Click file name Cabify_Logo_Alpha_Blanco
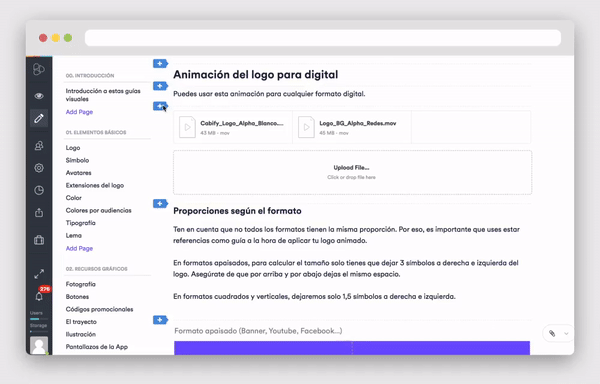Screen dimensions: 600x384 [x=242, y=123]
